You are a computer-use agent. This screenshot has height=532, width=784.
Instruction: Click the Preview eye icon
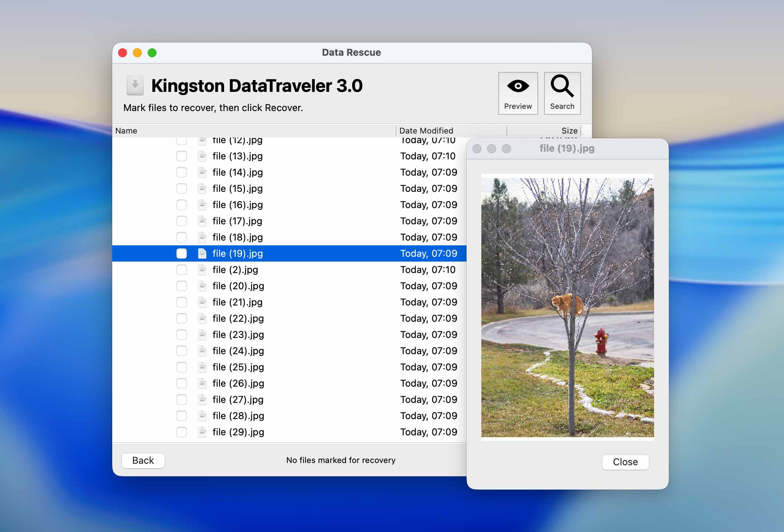pos(518,86)
